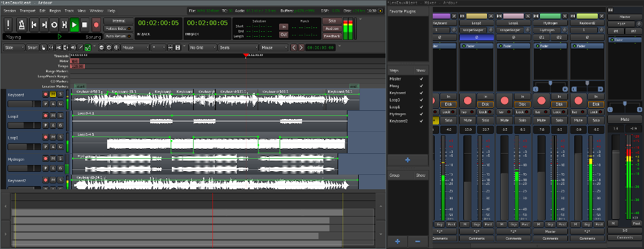Click nudge later right arrow button
Screen dimensions: 644x249
[x=301, y=47]
